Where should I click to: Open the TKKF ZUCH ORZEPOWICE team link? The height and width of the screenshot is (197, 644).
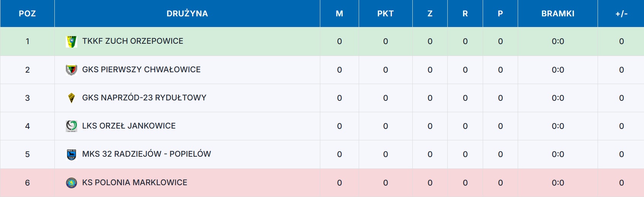click(132, 41)
